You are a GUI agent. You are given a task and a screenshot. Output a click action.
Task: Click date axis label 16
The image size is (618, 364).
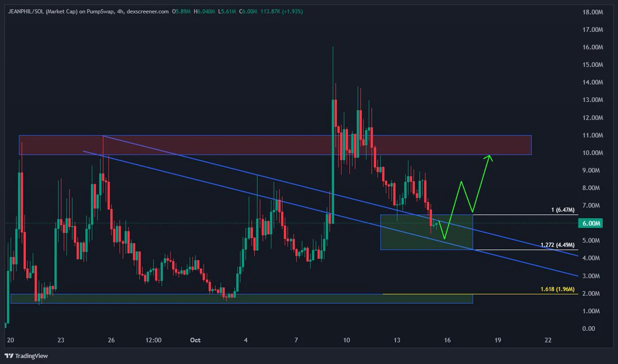[x=447, y=340]
